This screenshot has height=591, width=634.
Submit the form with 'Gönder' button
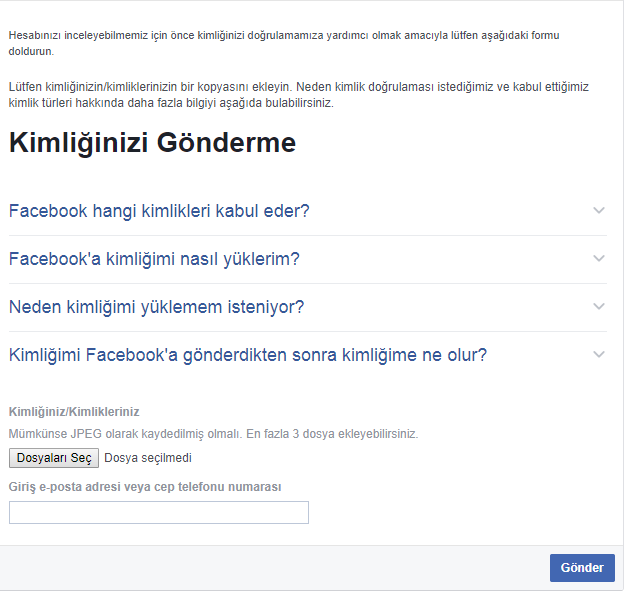point(582,568)
